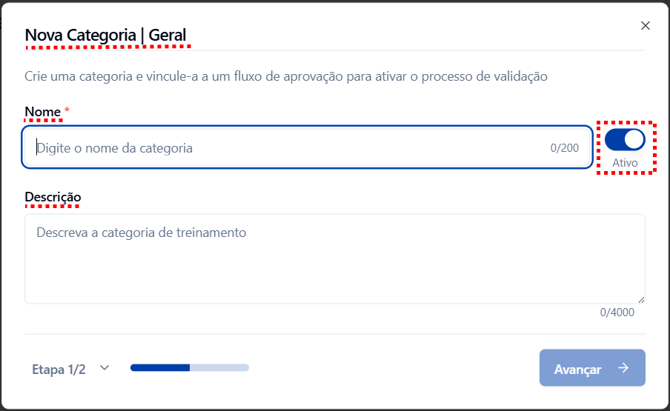Click the unfilled part of the progress bar
Screen dimensions: 670x411
[x=219, y=368]
